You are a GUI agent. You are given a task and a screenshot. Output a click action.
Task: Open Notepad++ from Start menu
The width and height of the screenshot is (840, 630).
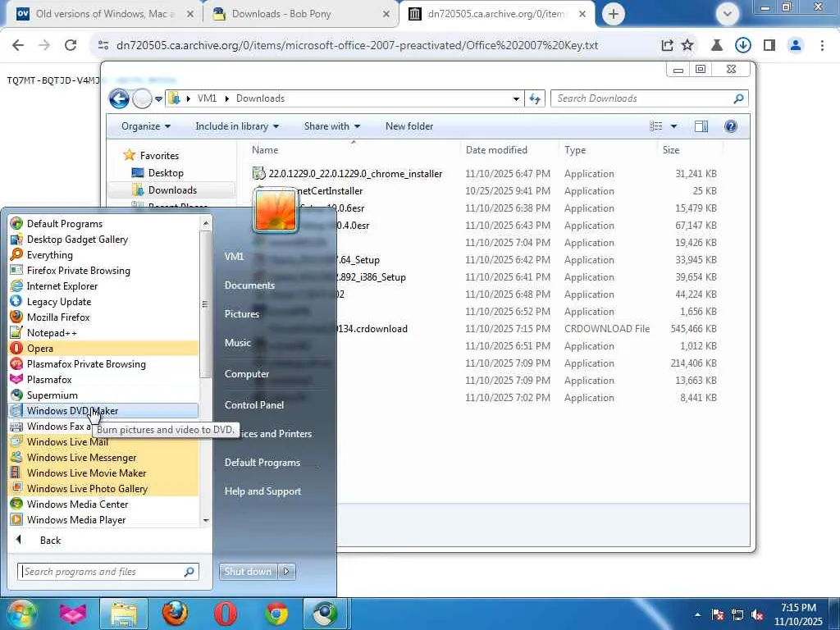pos(52,333)
